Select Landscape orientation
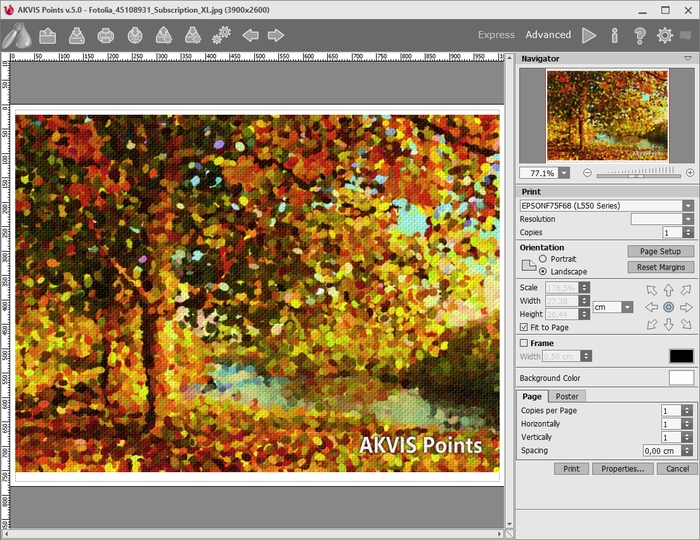This screenshot has width=700, height=540. pyautogui.click(x=543, y=271)
